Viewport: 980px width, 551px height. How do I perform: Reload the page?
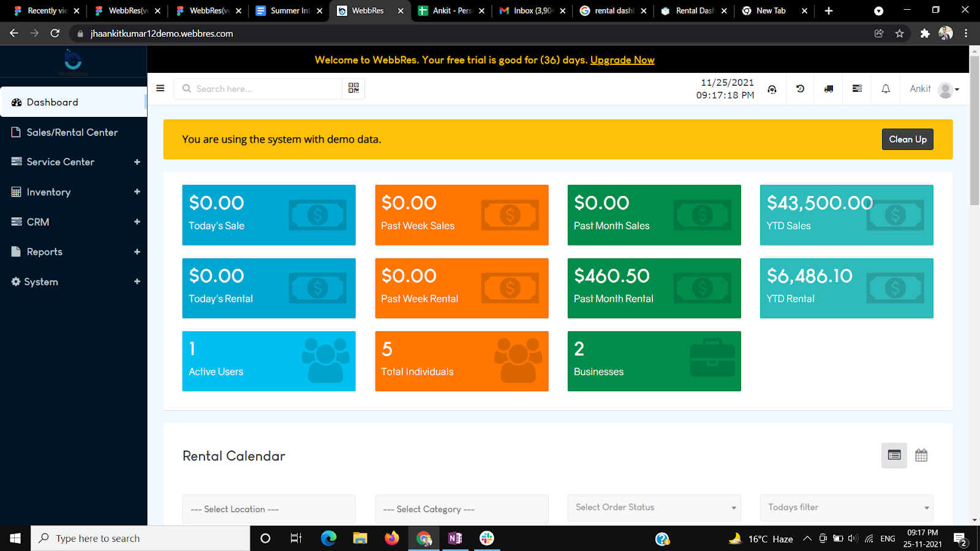(x=55, y=33)
